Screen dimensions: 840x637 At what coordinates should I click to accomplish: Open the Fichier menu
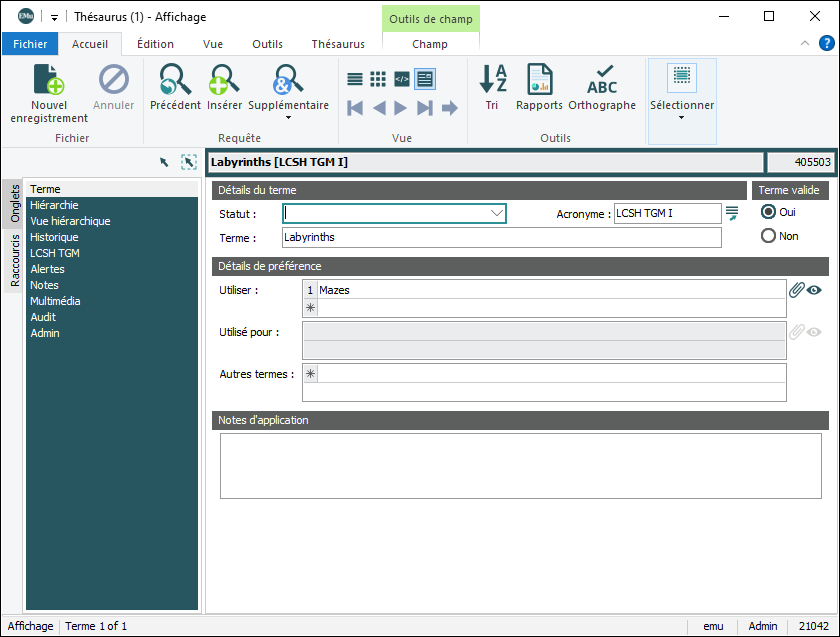pyautogui.click(x=30, y=44)
